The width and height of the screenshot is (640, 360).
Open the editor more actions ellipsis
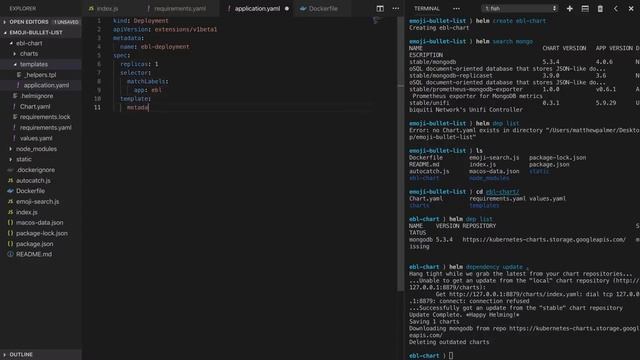[x=396, y=9]
